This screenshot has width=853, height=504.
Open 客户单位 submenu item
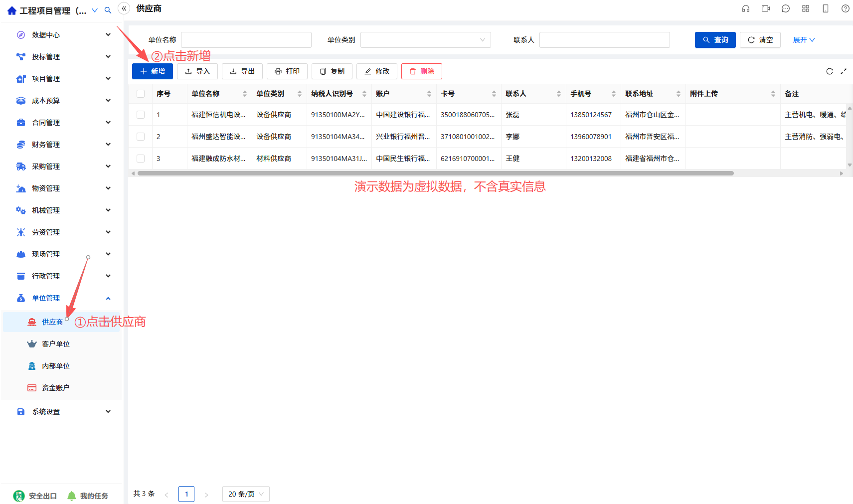tap(62, 344)
